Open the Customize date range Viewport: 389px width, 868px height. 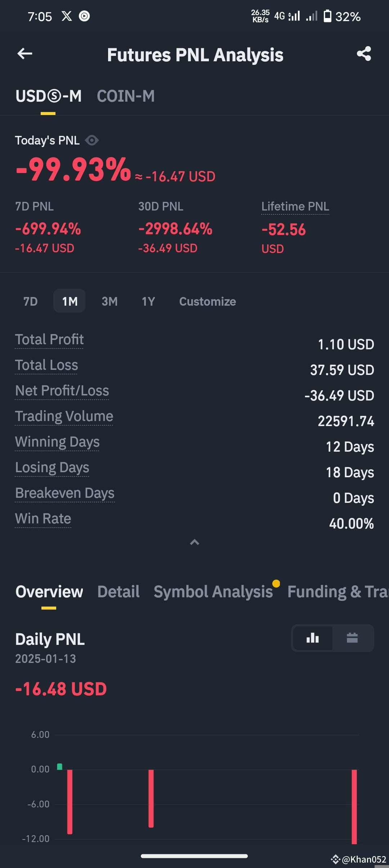207,301
